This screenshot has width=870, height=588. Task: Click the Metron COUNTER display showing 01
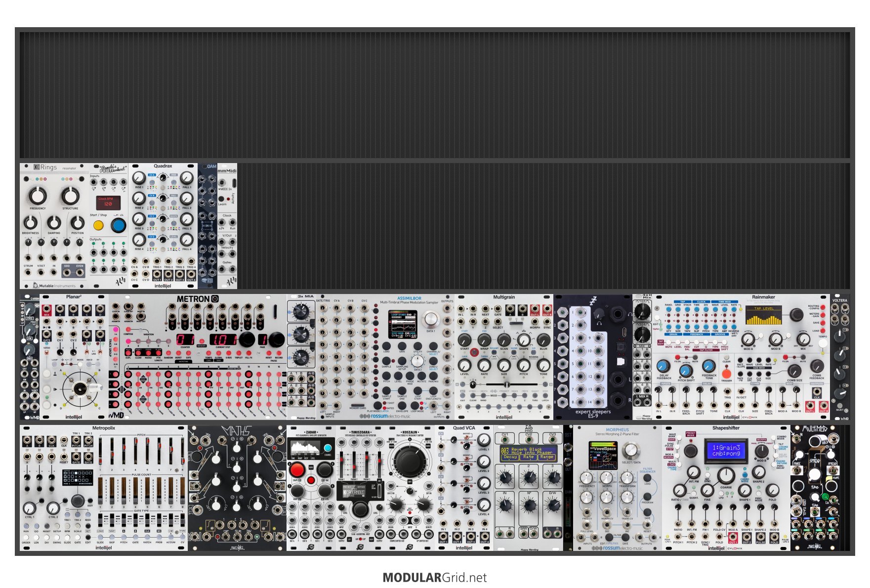tap(185, 340)
